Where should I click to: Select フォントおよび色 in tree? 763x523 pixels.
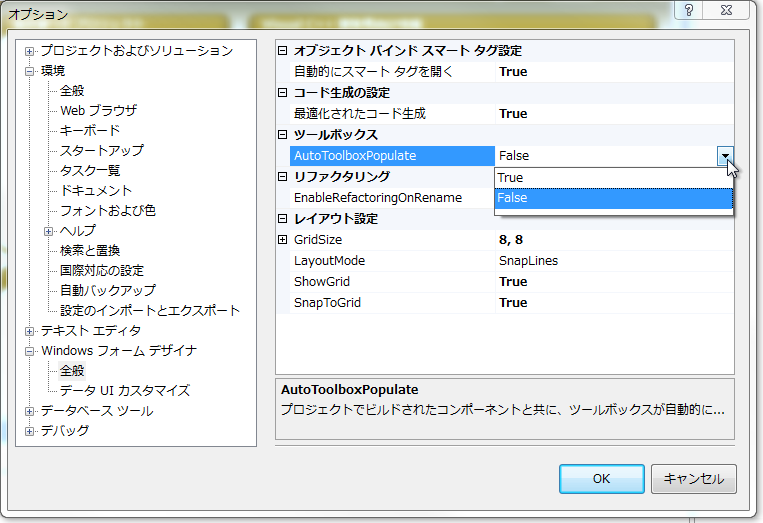click(x=107, y=211)
